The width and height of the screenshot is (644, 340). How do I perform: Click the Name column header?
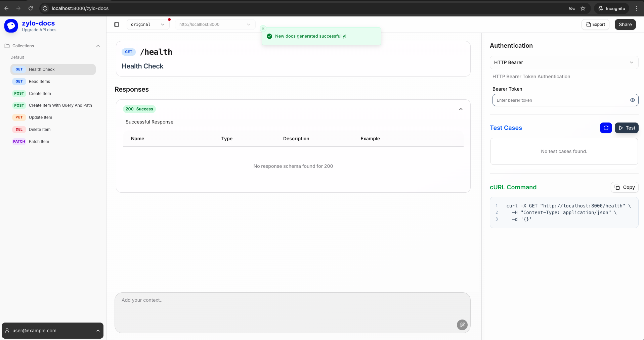(x=138, y=139)
